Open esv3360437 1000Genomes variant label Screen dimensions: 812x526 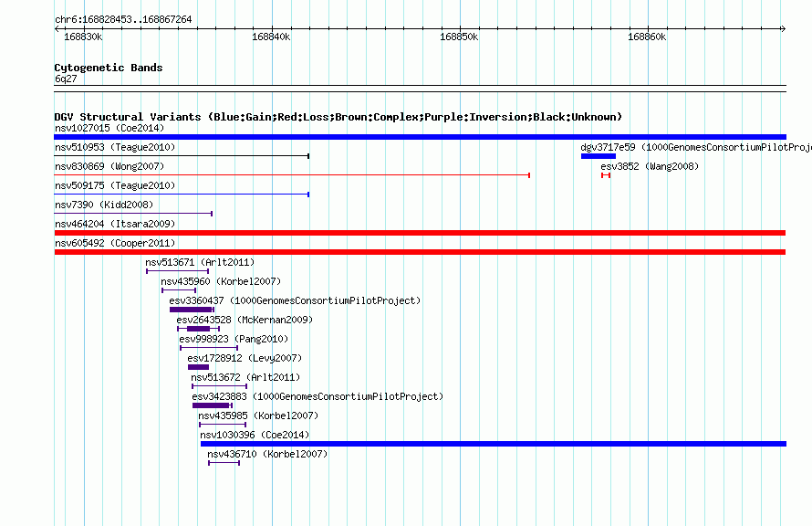[295, 300]
